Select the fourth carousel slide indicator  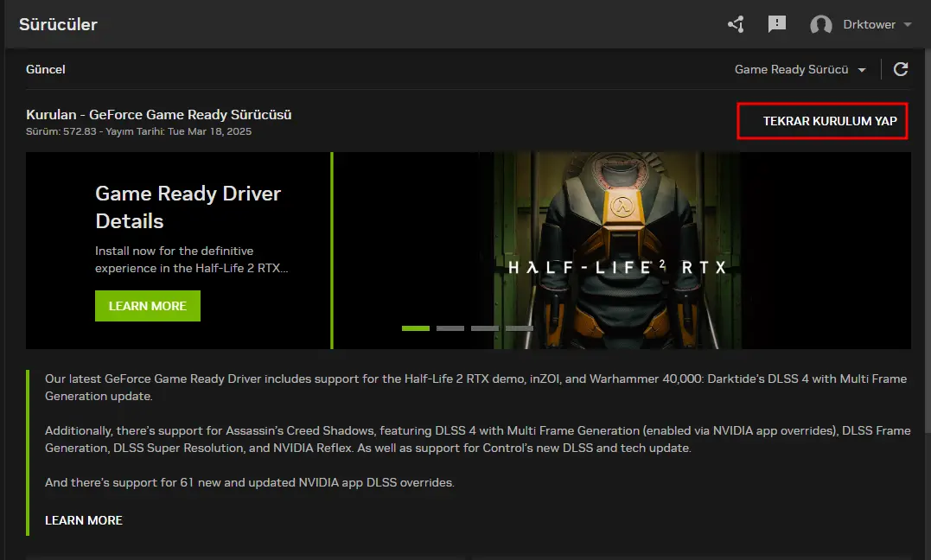520,328
